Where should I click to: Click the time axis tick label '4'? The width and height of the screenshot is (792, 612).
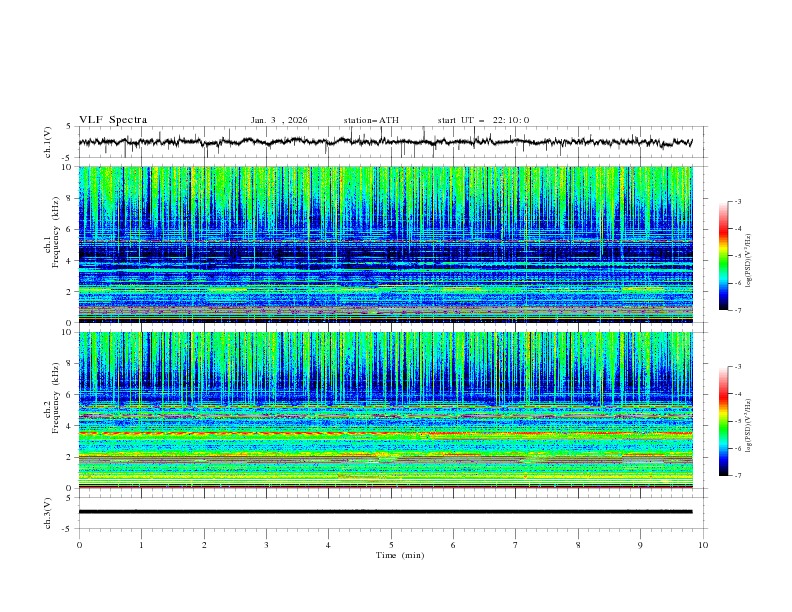[x=328, y=545]
